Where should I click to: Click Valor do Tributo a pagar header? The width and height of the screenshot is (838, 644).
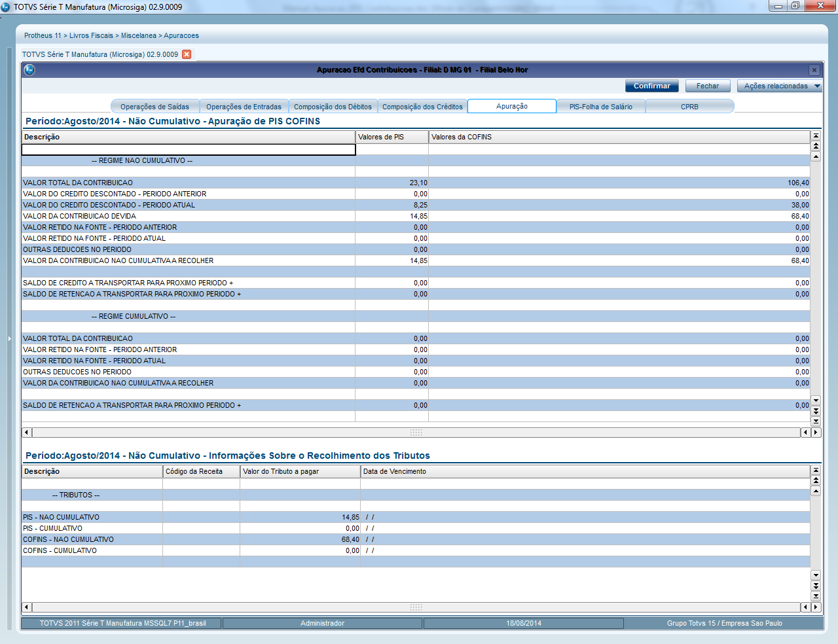pos(301,471)
